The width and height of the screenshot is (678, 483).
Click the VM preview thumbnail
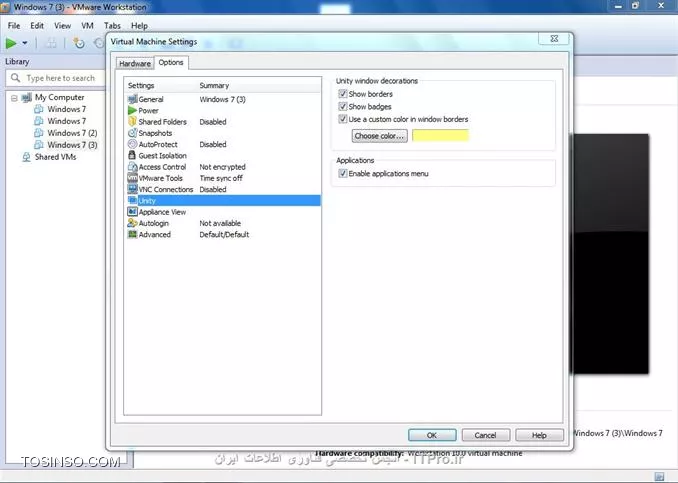[611, 253]
